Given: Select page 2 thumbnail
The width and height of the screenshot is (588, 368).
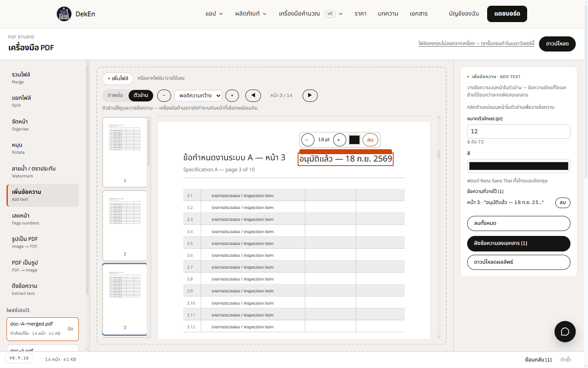Looking at the screenshot, I should click(125, 226).
